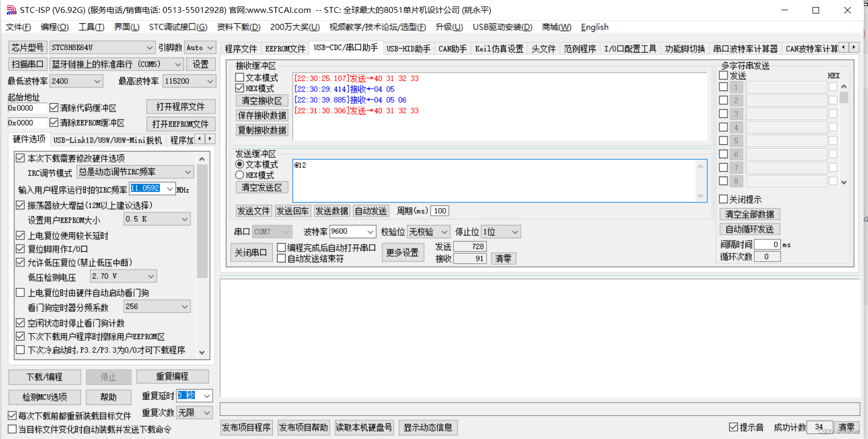868x439 pixels.
Task: Enable 上电复位时由硬件自动启动看门狗 checkbox
Action: [x=20, y=293]
